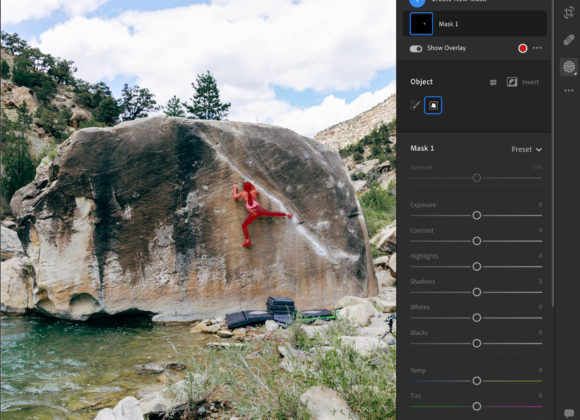This screenshot has height=420, width=580.
Task: Click the Invert mask icon
Action: coord(512,82)
